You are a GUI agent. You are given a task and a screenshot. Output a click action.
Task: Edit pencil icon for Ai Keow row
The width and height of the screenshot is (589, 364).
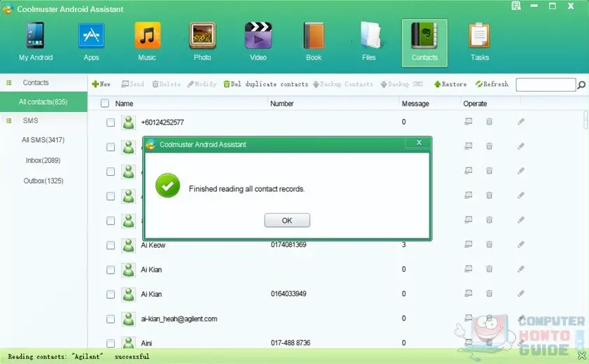pyautogui.click(x=521, y=244)
